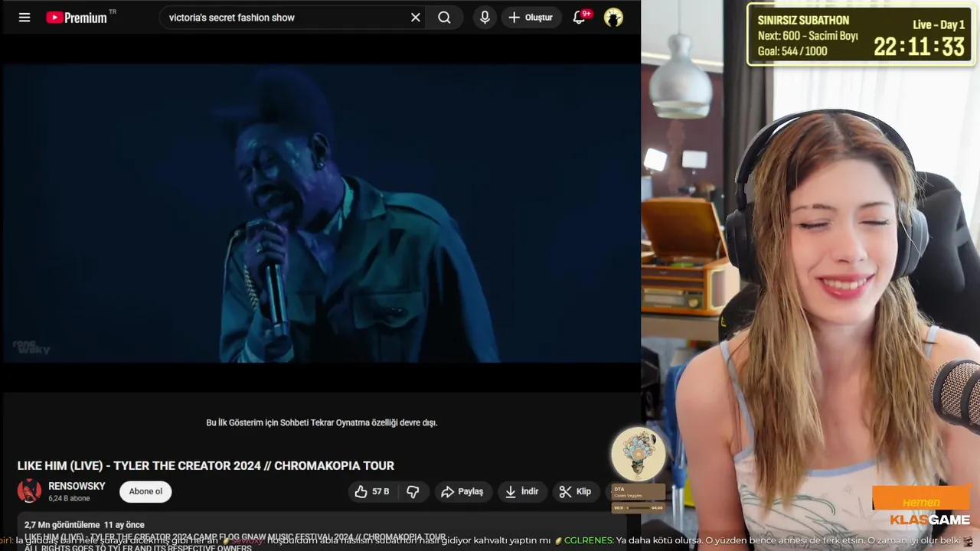Create a clip with Klip button
Viewport: 980px width, 551px height.
575,491
